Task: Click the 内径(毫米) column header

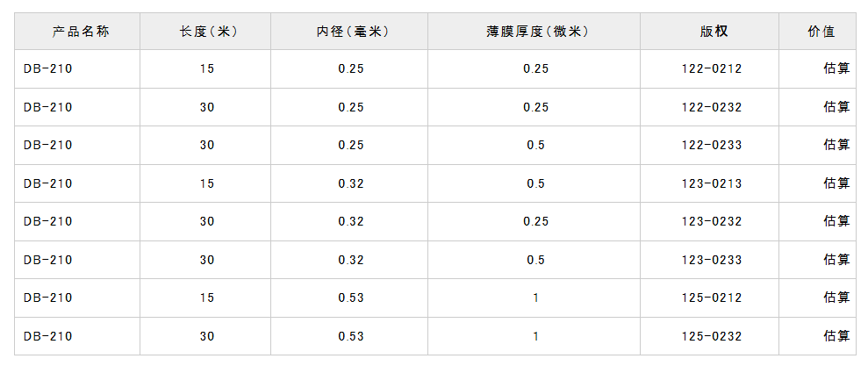Action: (352, 32)
